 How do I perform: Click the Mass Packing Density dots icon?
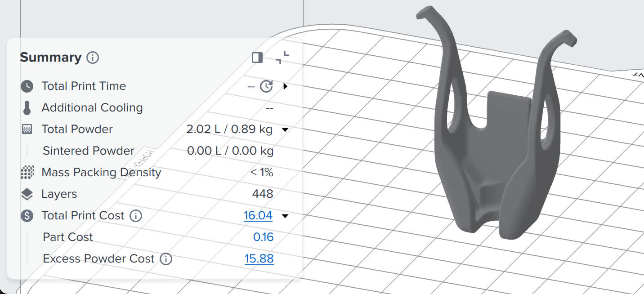point(27,173)
